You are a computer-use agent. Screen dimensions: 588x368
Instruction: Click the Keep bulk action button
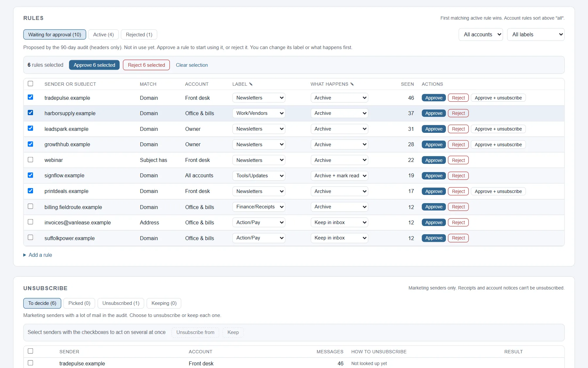[x=233, y=332]
